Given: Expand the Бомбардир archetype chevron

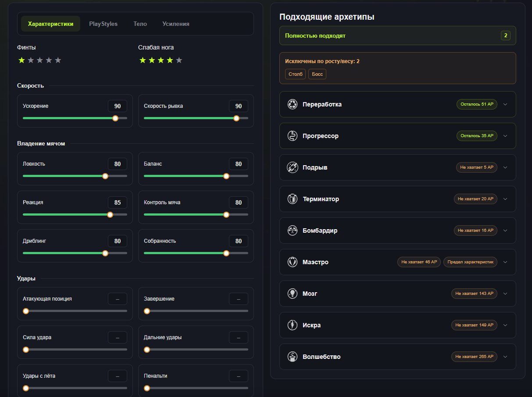Looking at the screenshot, I should [505, 230].
